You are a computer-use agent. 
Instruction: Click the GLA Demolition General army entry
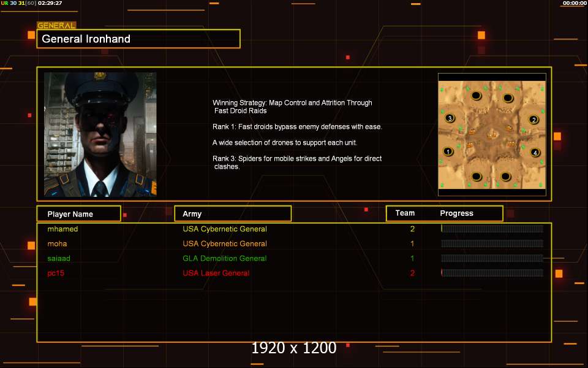point(225,258)
